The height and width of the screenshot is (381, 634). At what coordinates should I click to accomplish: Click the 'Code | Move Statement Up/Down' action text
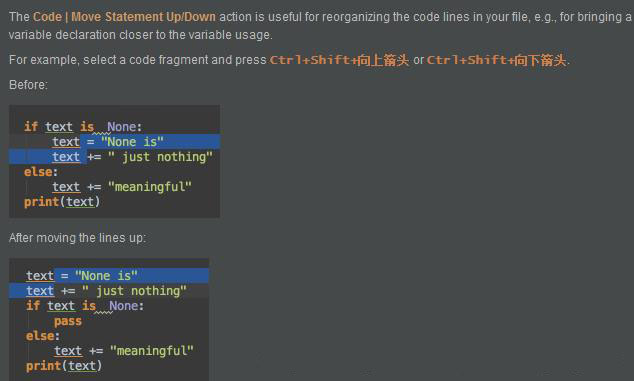click(x=124, y=17)
